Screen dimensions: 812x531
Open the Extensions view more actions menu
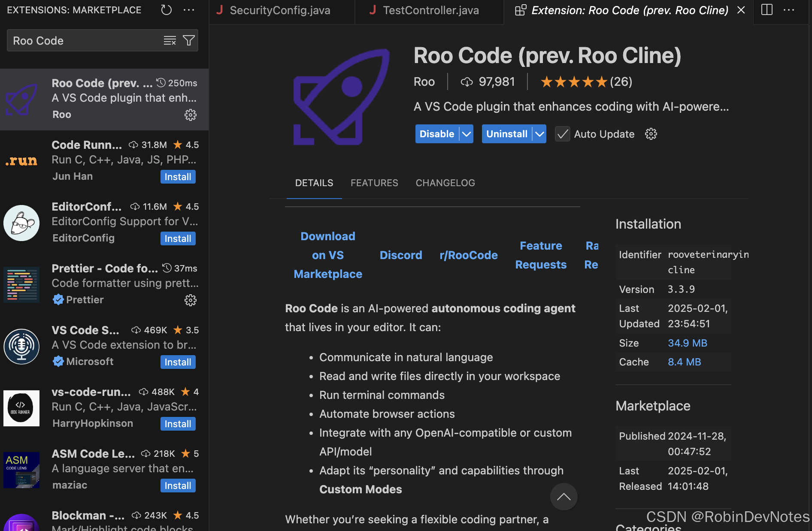pos(189,10)
